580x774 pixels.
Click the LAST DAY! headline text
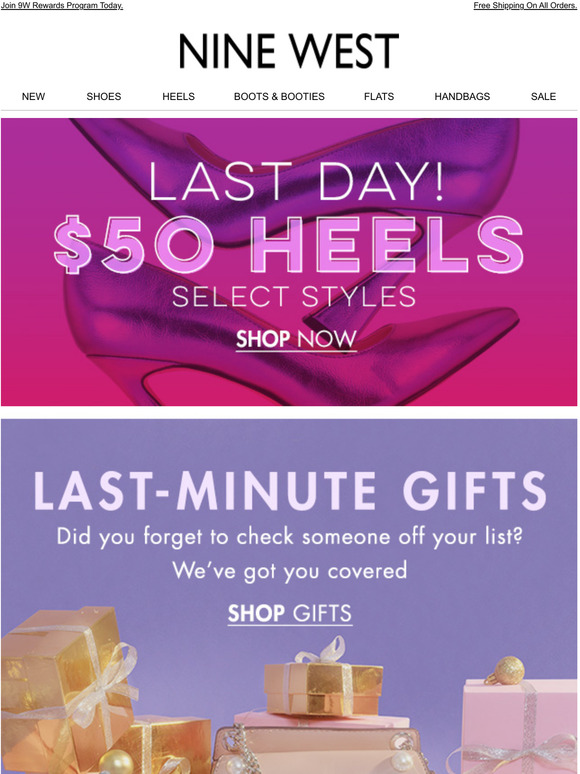coord(296,182)
